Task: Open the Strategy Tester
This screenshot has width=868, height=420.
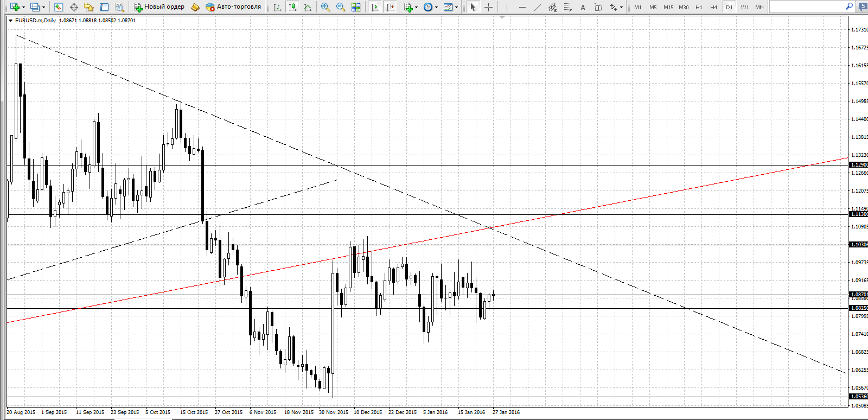Action: coord(119,7)
